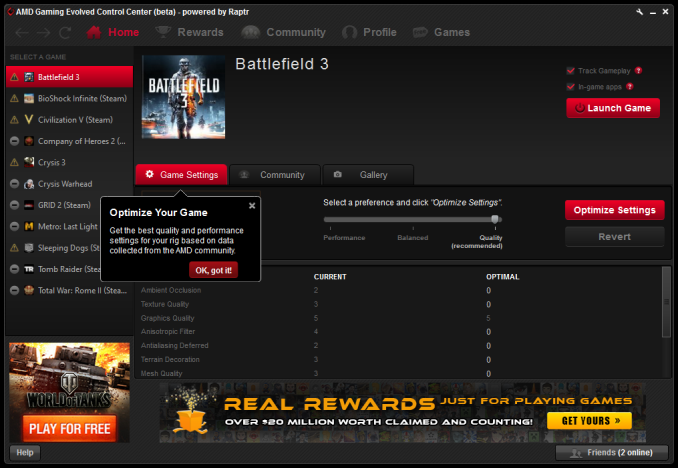Select BioShock Infinite (Steam) in game list

click(70, 99)
